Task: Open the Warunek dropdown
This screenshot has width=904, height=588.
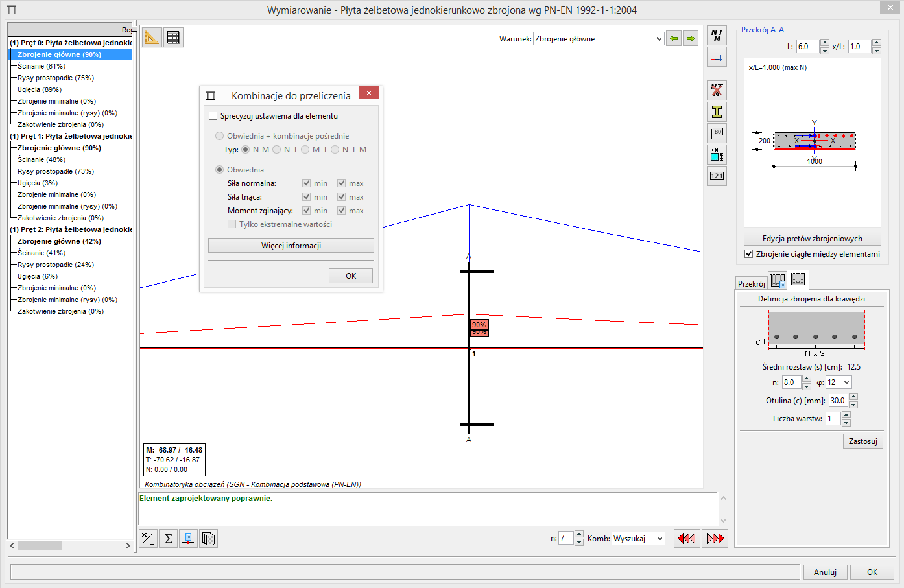Action: 598,39
